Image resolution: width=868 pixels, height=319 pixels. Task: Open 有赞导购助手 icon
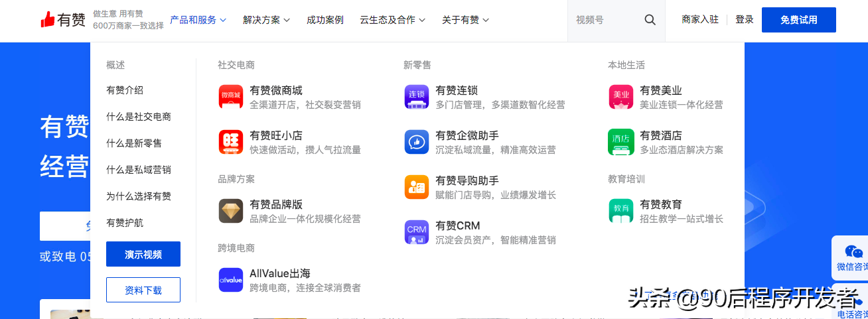417,187
